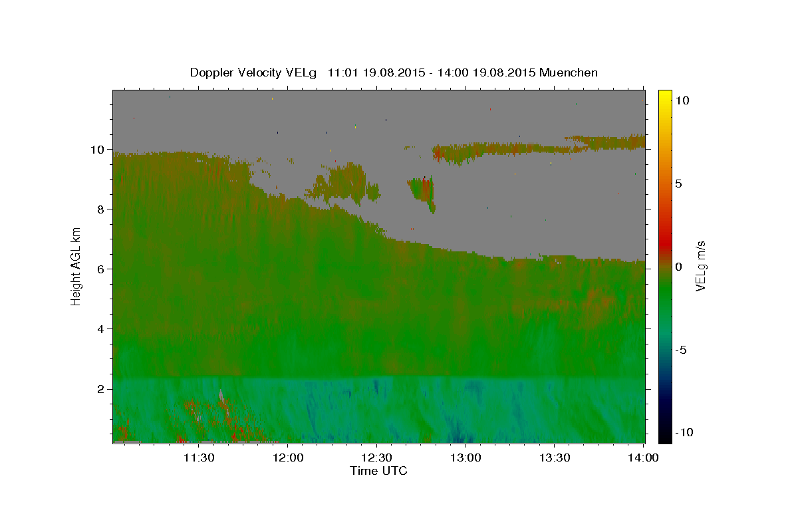
Task: Click the 'Height AGL km' axis title
Action: 76,265
